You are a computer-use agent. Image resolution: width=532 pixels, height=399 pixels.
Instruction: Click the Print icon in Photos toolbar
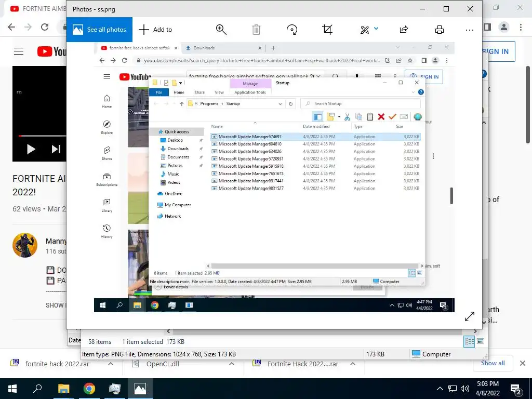coord(440,30)
